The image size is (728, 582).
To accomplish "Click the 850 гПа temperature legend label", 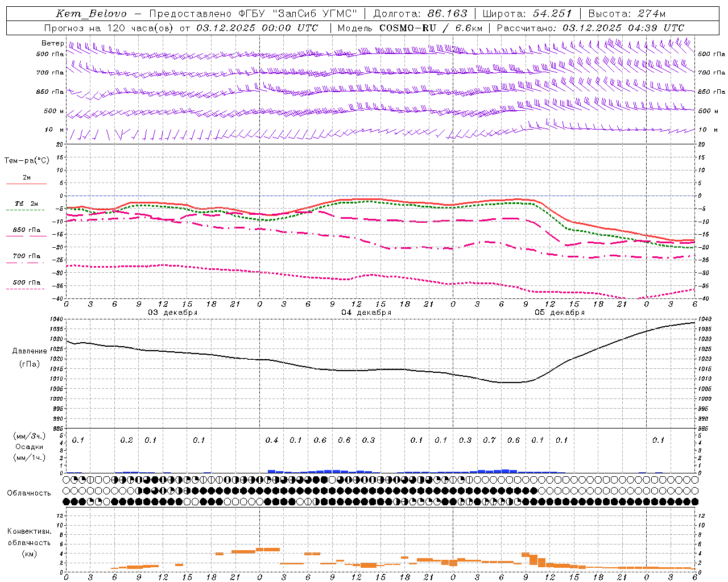I will coord(27,230).
